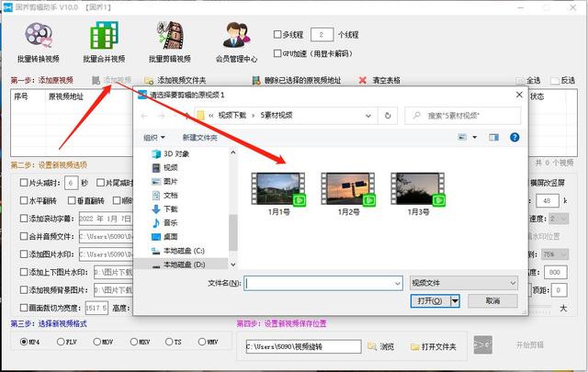Toggle 水平翻转 checkbox

pos(24,200)
